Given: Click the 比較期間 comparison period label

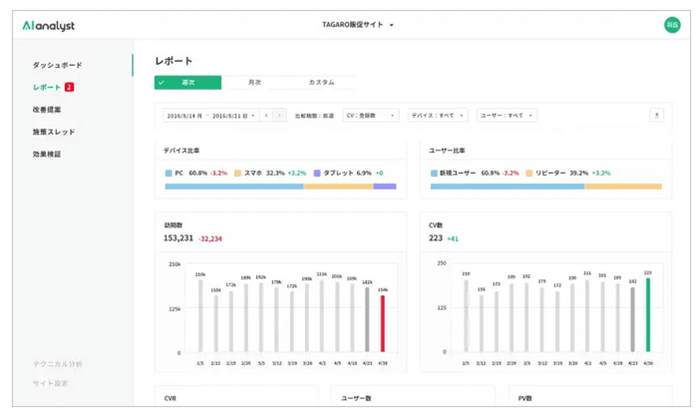Looking at the screenshot, I should tap(314, 116).
